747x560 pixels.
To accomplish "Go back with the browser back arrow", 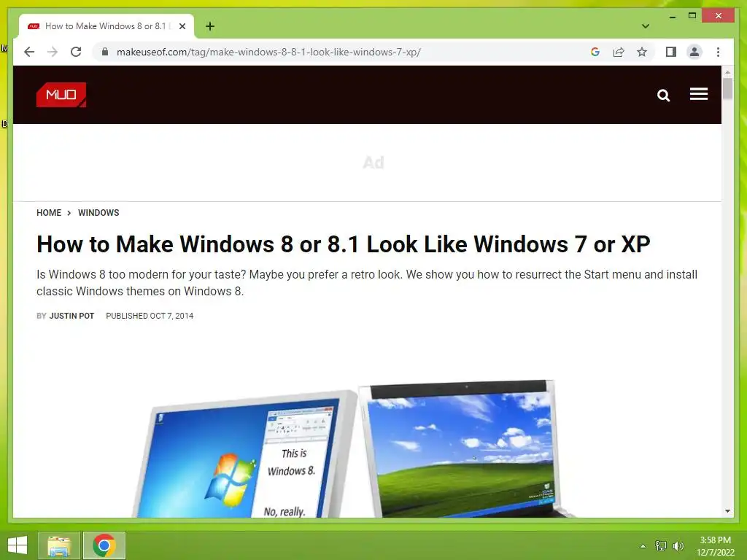I will pos(29,52).
